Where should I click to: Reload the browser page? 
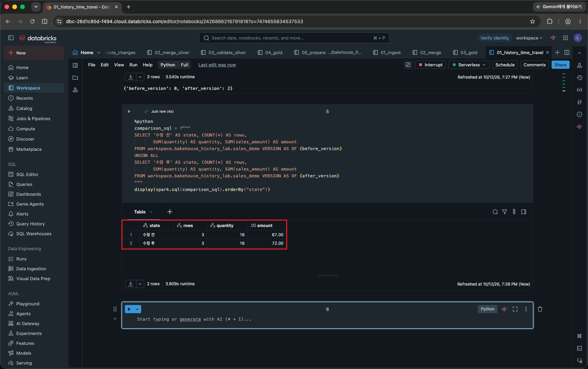[x=32, y=21]
